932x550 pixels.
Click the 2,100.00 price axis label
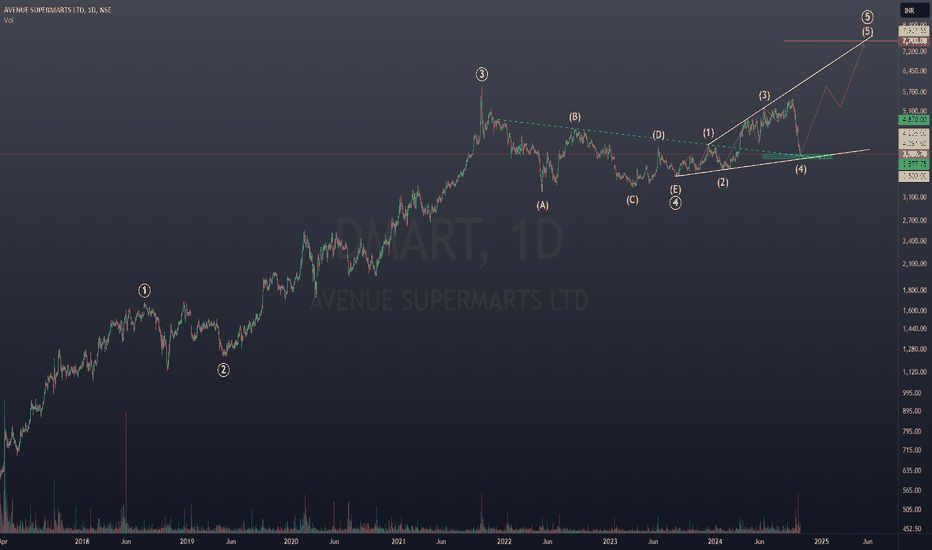tap(914, 263)
